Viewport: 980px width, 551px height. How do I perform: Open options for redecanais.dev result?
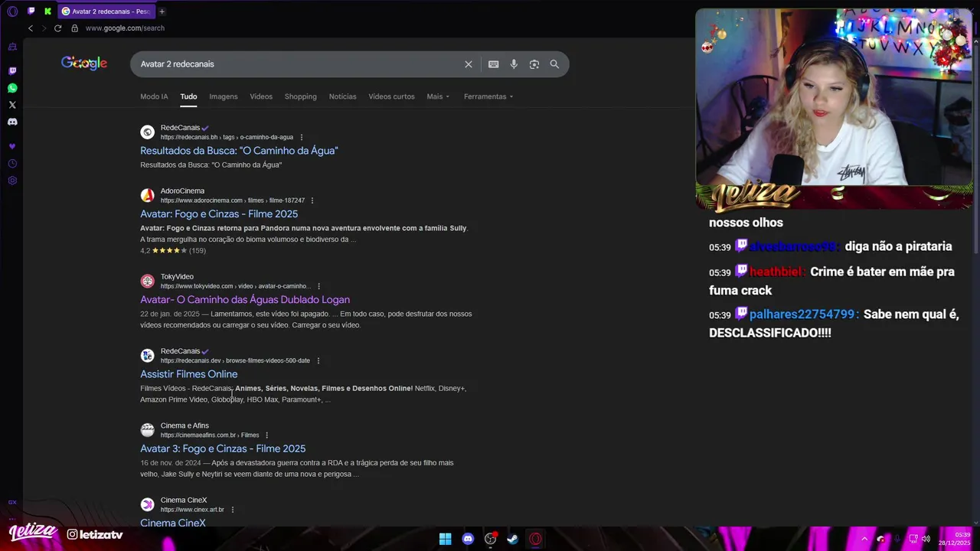(318, 360)
